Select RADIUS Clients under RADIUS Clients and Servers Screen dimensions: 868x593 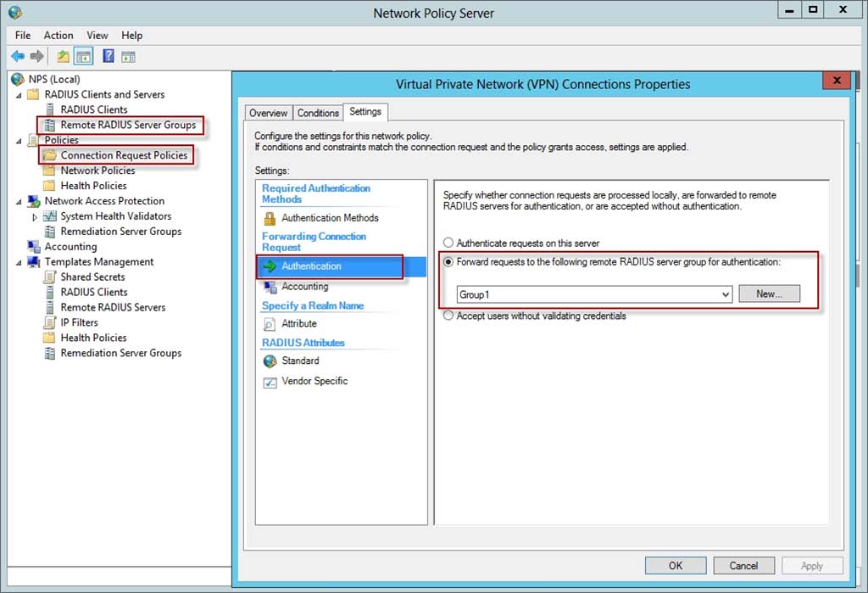tap(93, 109)
